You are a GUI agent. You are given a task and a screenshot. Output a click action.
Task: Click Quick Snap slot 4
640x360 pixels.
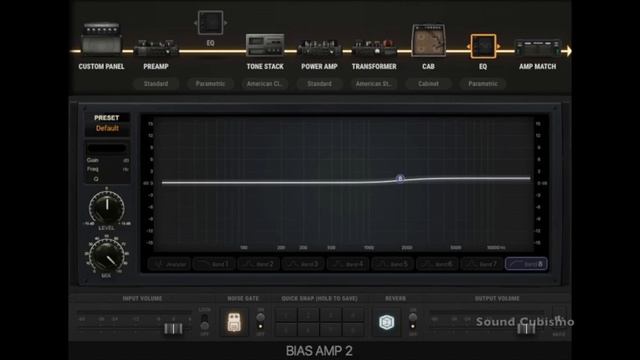pyautogui.click(x=353, y=315)
